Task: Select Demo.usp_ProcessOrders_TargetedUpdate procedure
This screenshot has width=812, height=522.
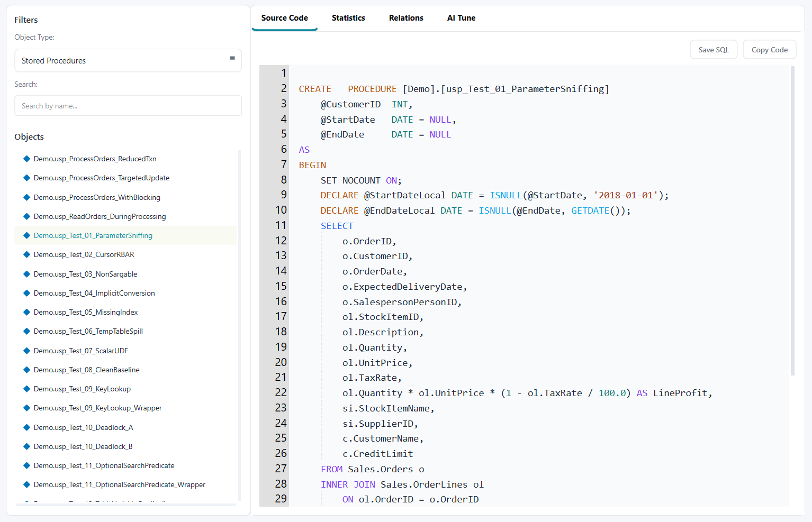Action: [x=125, y=178]
